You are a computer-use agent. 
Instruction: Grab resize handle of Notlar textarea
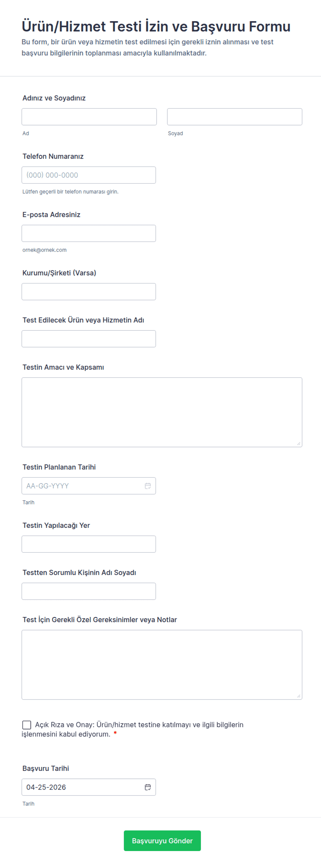pyautogui.click(x=299, y=696)
